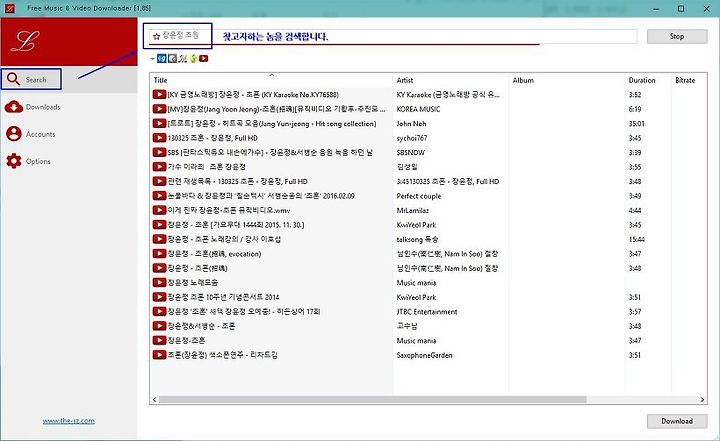720x441 pixels.
Task: Click YouTube icon on SaxophoneGarden row
Action: click(159, 355)
